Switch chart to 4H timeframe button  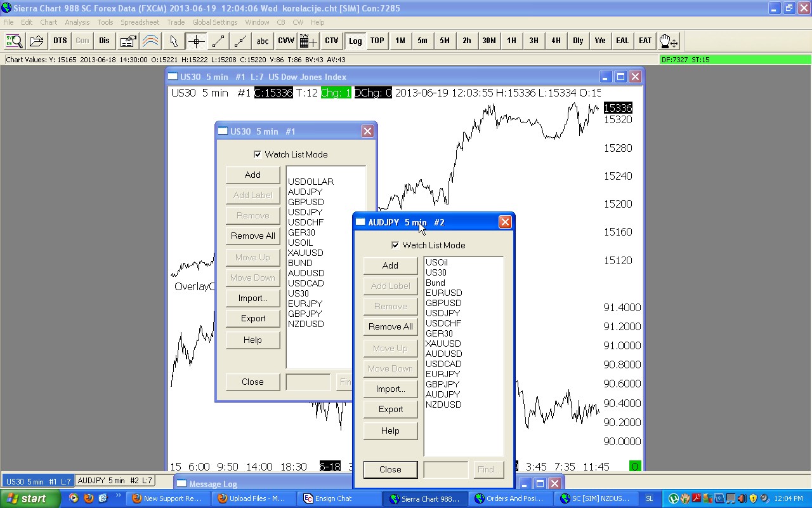coord(556,41)
